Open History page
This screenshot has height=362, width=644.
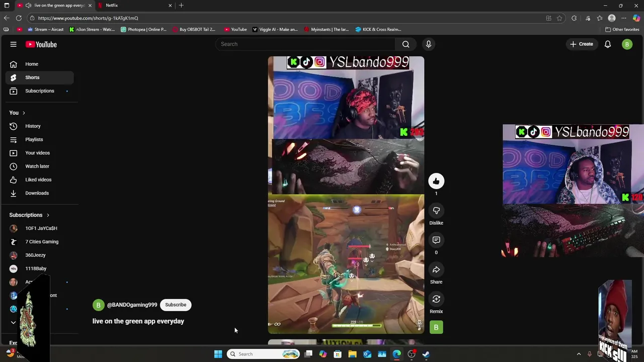40,126
